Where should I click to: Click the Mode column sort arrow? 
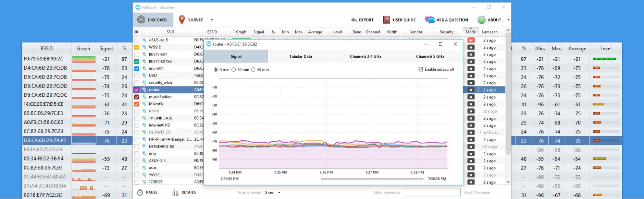(471, 28)
